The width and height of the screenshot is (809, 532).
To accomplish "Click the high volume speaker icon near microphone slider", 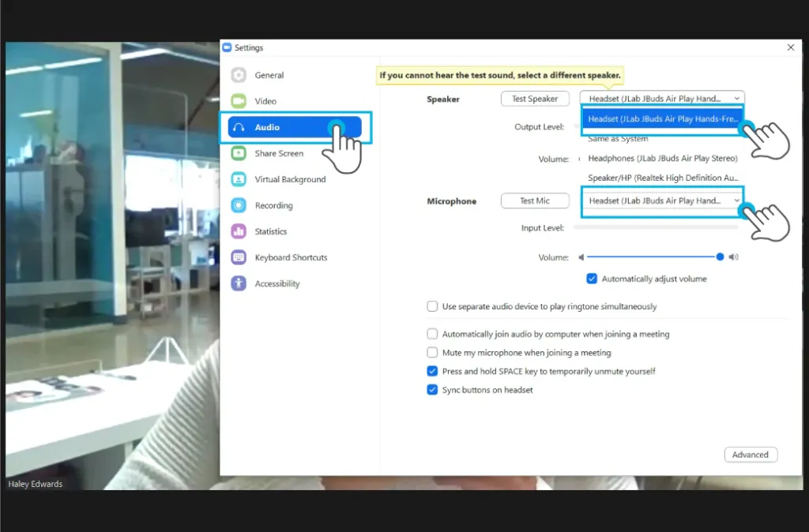I will (733, 257).
